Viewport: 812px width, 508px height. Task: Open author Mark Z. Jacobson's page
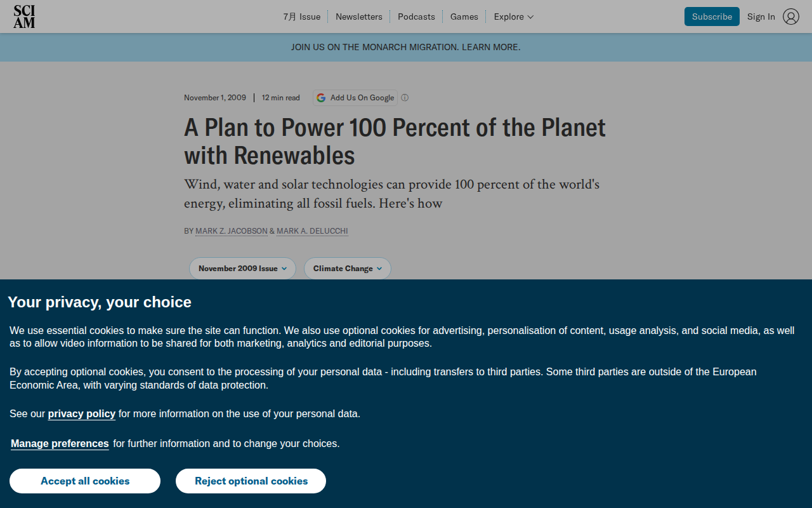click(232, 231)
